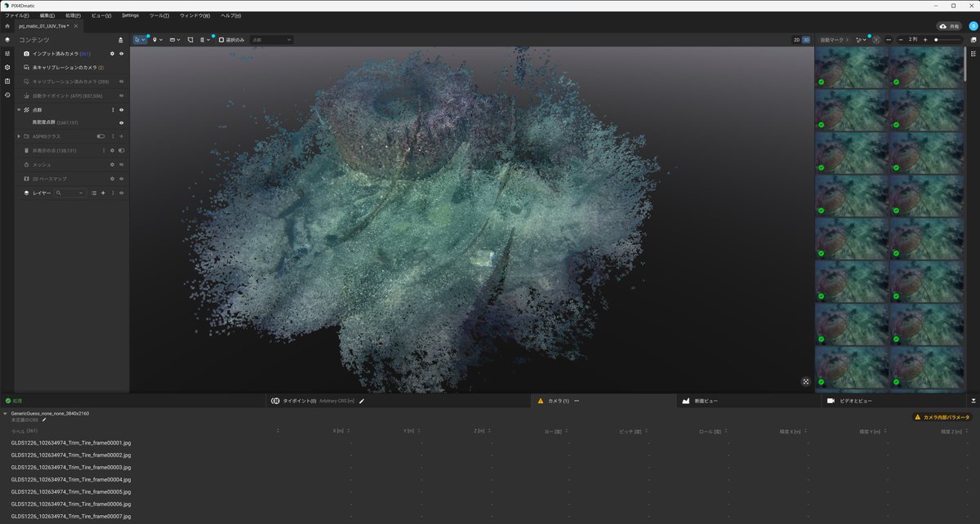Toggle the ASPRSクラス switch
980x524 pixels.
coord(101,136)
